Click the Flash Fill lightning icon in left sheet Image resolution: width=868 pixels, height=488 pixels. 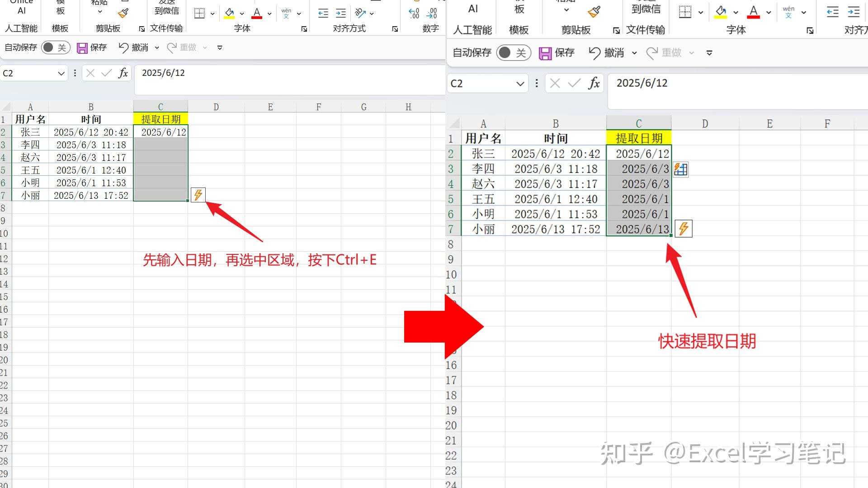(x=198, y=195)
